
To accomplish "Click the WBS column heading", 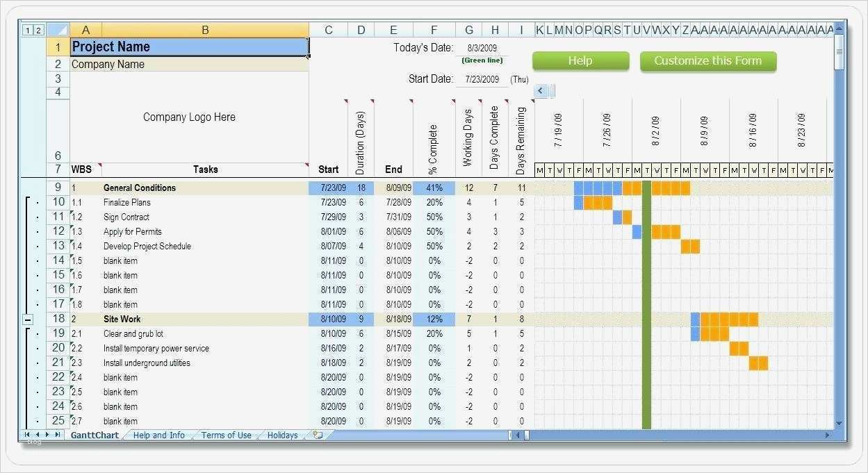I will click(x=81, y=169).
